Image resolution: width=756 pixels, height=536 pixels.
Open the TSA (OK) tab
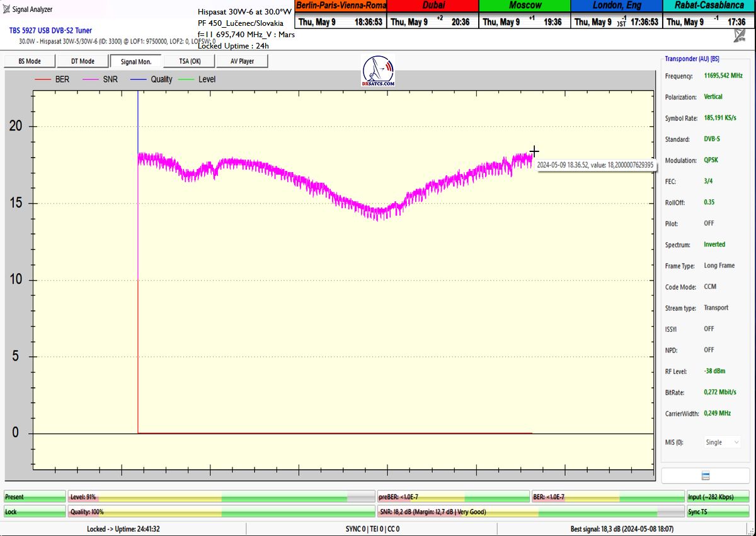tap(189, 61)
